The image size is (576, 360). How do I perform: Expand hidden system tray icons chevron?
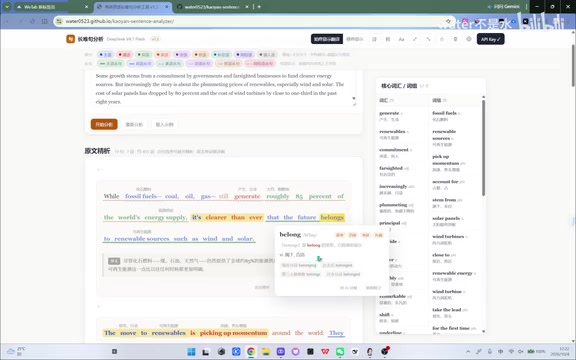tap(468, 352)
